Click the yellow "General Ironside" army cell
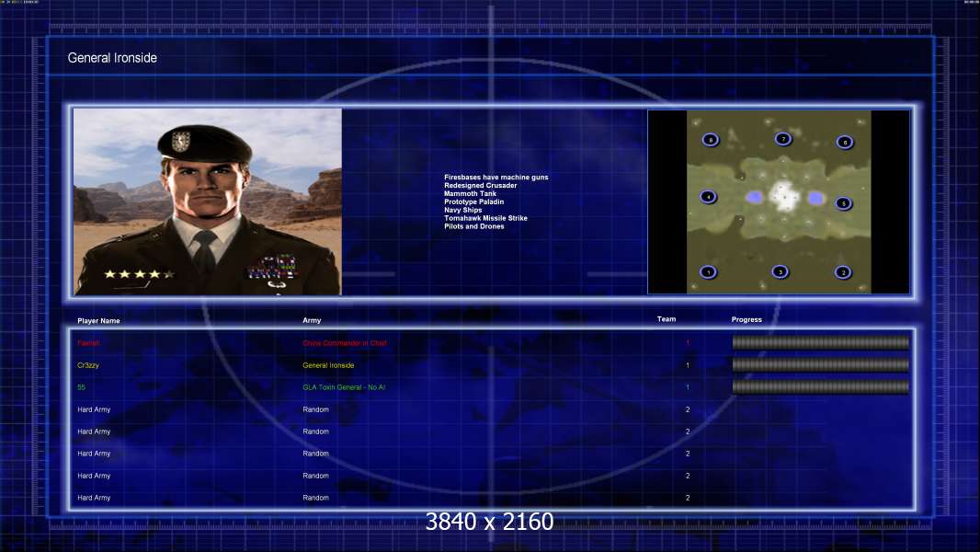Viewport: 980px width, 552px height. pyautogui.click(x=328, y=365)
